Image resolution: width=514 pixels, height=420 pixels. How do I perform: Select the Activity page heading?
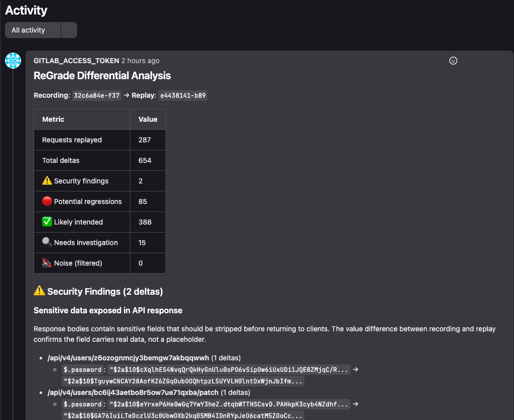coord(26,10)
